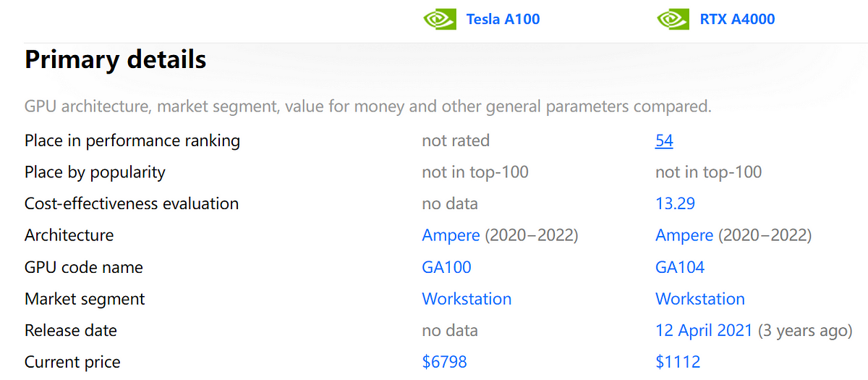This screenshot has width=868, height=380.
Task: Open Workstation segment link for RTX A4000
Action: [700, 299]
